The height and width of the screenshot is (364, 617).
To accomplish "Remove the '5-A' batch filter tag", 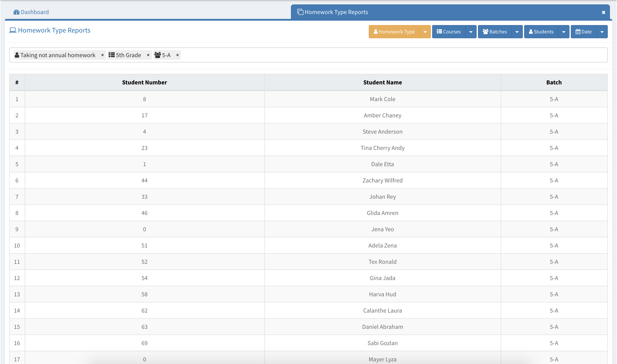I will [x=177, y=55].
